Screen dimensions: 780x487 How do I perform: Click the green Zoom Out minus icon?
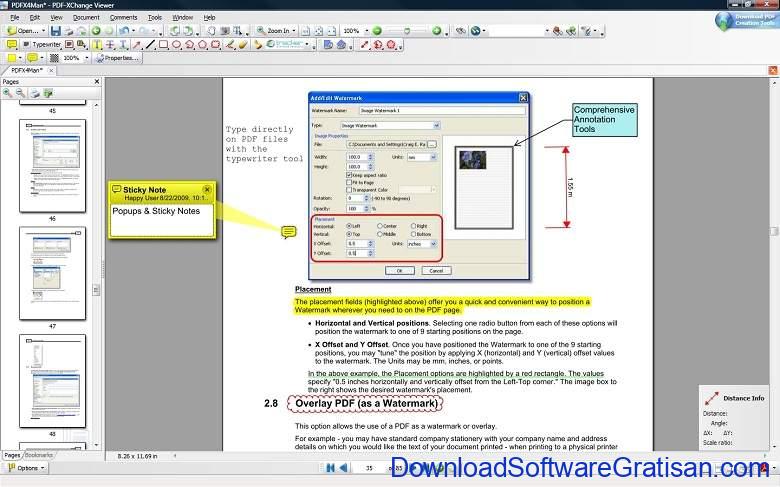(x=377, y=31)
